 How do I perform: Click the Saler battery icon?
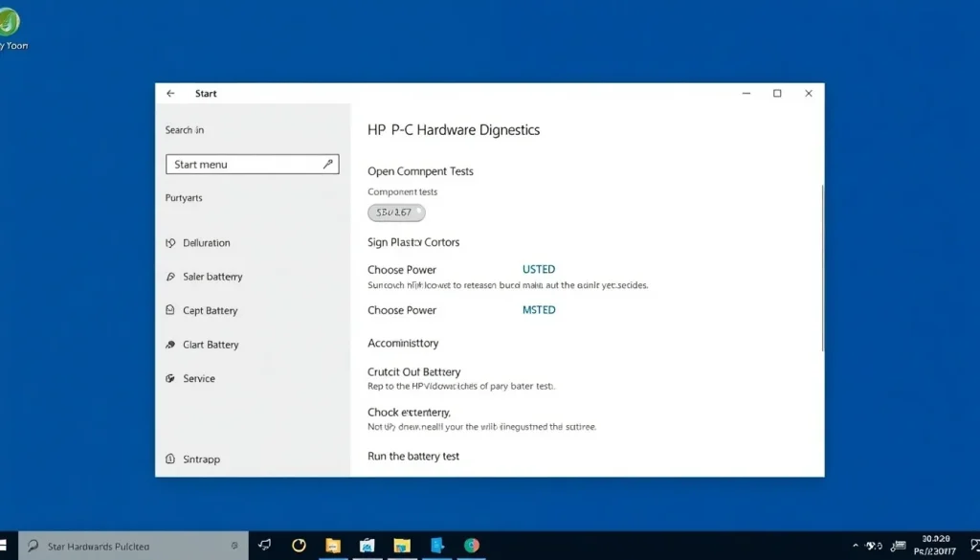(170, 277)
